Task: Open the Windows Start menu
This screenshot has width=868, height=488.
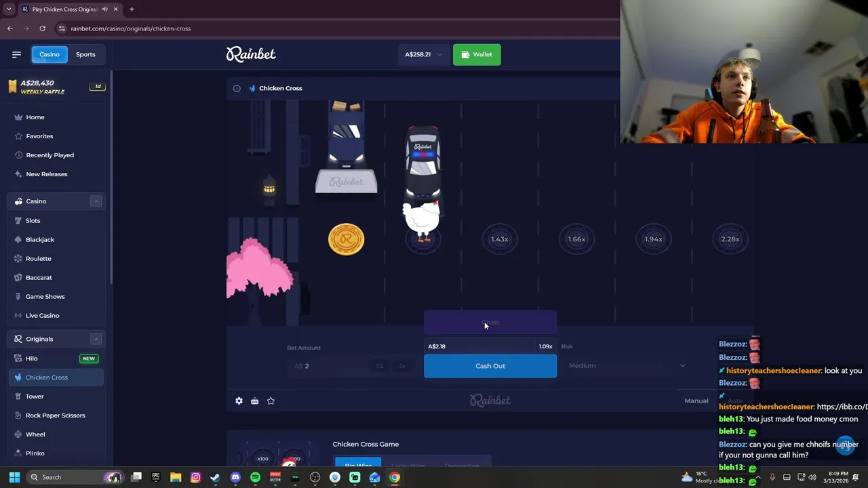Action: pyautogui.click(x=14, y=477)
